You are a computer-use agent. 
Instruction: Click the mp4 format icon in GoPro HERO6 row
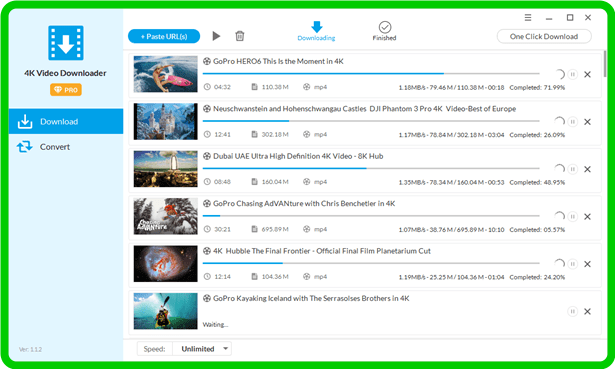(306, 87)
